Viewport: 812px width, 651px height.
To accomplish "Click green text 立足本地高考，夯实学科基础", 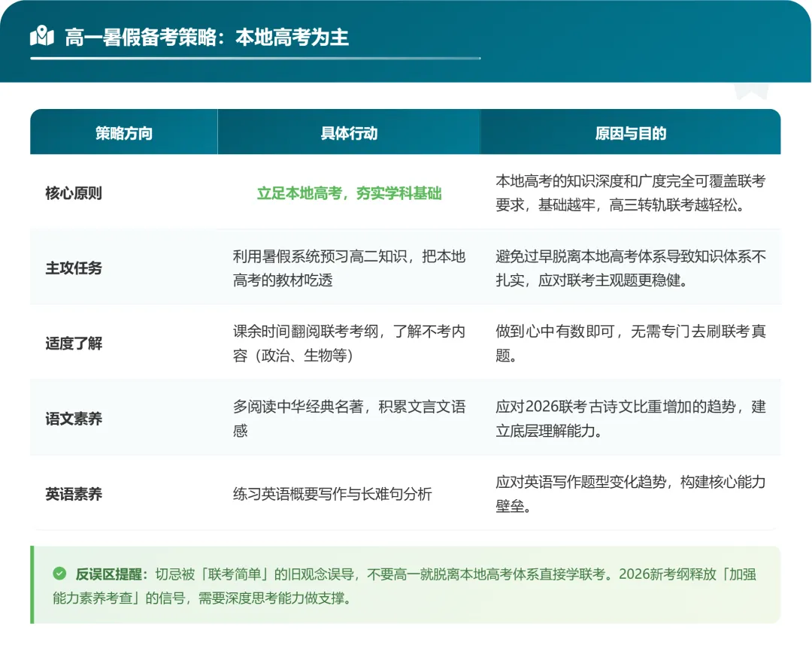I will pos(349,193).
